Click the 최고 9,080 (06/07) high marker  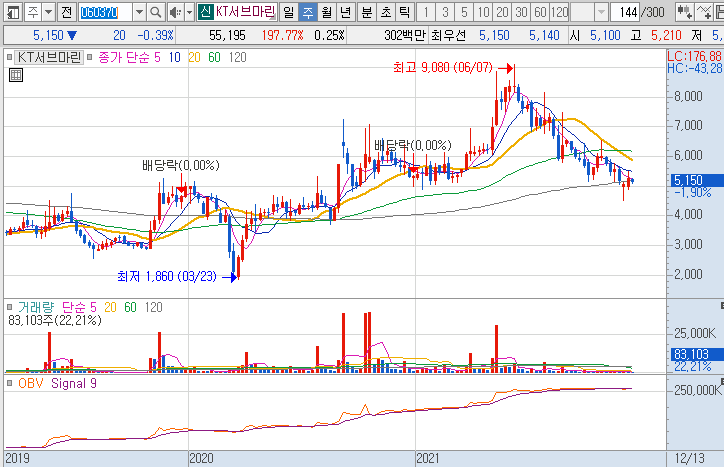point(443,67)
